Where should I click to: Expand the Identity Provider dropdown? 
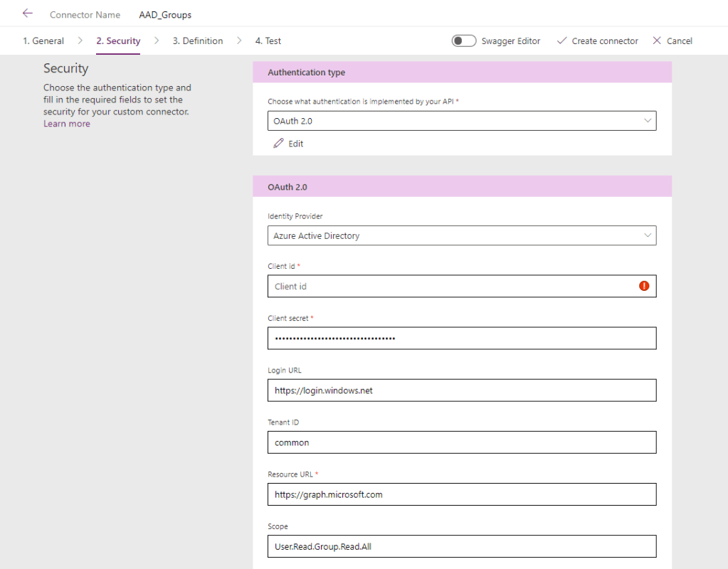pos(462,235)
